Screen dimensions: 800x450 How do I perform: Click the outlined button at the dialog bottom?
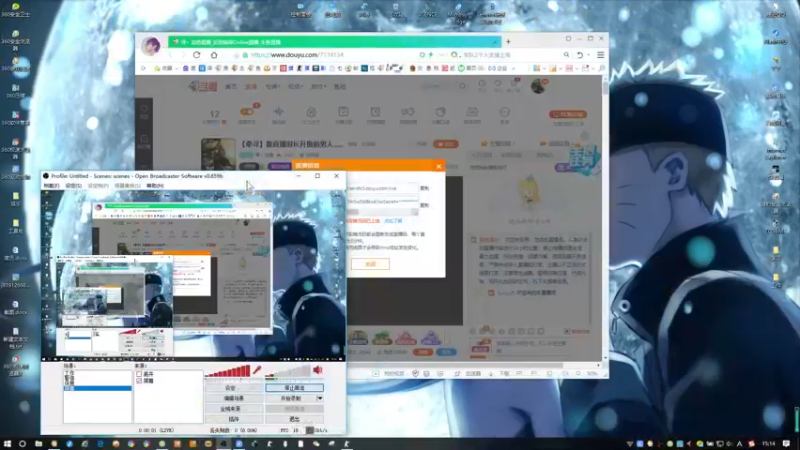(370, 264)
